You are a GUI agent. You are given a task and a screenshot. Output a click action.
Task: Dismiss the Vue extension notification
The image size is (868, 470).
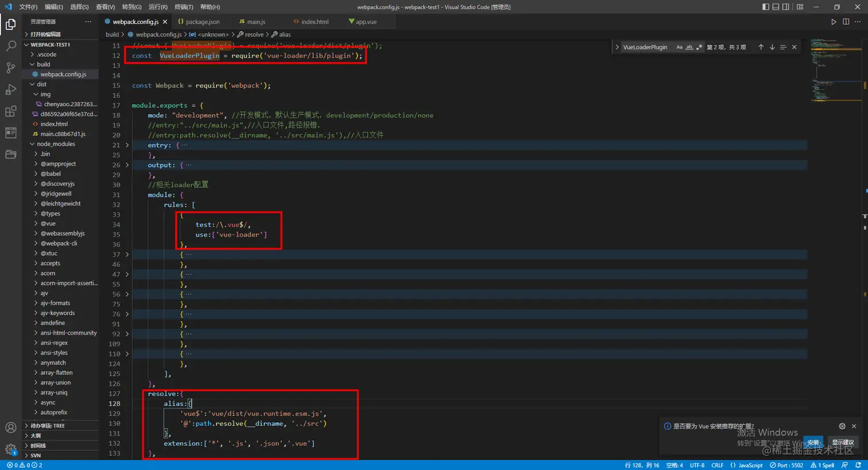point(854,426)
